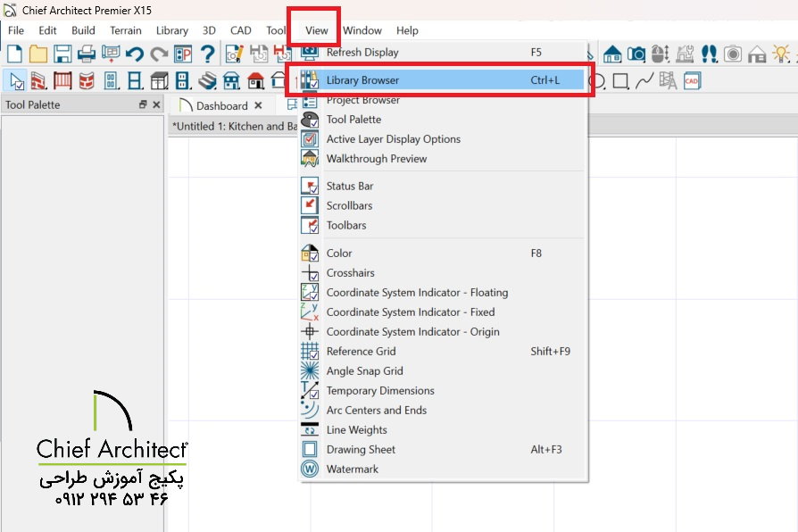Click the Undo arrow icon

pos(135,54)
